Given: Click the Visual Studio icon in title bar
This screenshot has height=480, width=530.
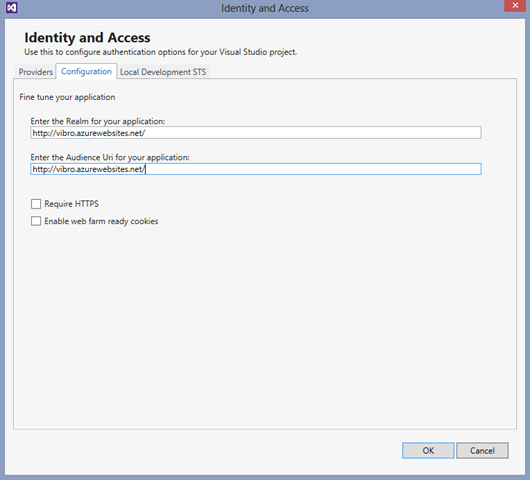Looking at the screenshot, I should 11,7.
